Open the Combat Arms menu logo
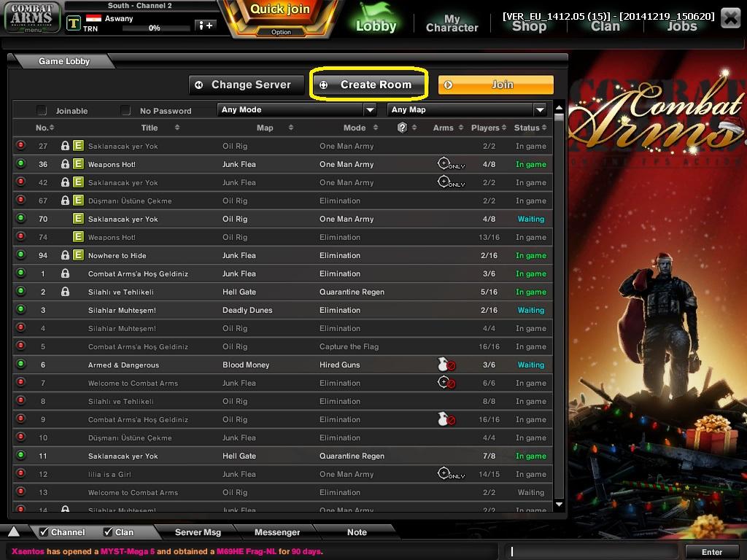Viewport: 747px width, 560px height. [32, 17]
